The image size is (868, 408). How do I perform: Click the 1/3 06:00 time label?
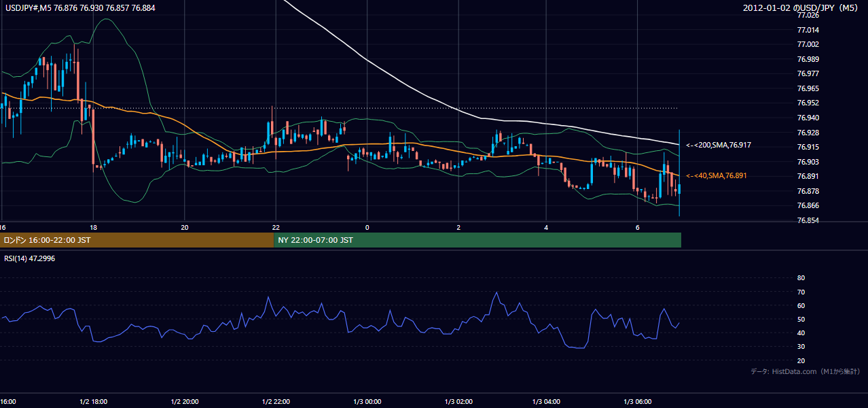[x=638, y=401]
